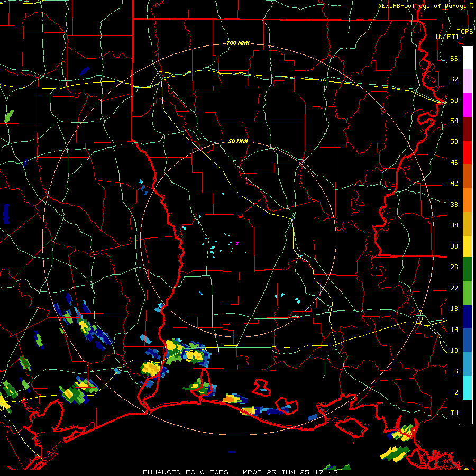The width and height of the screenshot is (476, 476).
Task: Click the legend value '66'
Action: [x=454, y=58]
